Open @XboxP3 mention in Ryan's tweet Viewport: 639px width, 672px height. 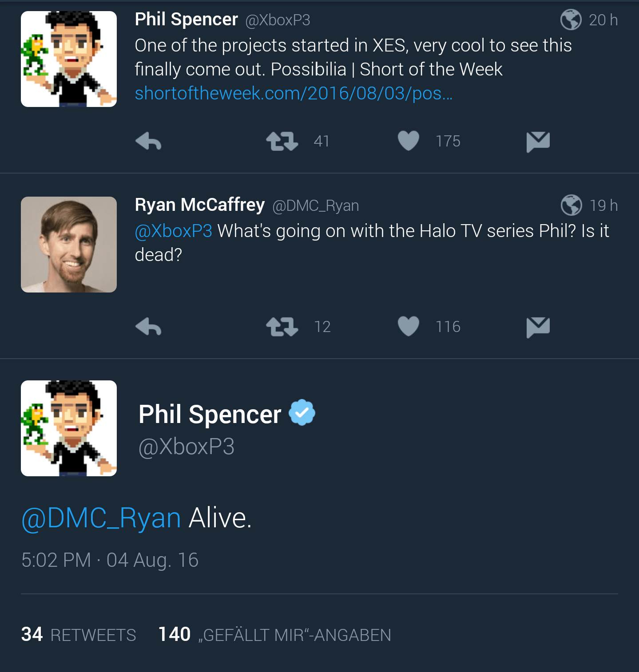[x=173, y=230]
